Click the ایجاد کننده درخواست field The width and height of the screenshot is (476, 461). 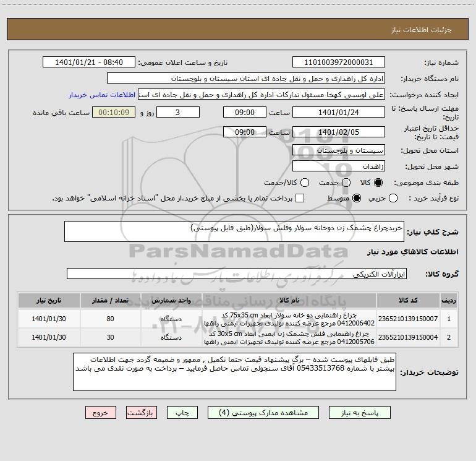(x=261, y=95)
